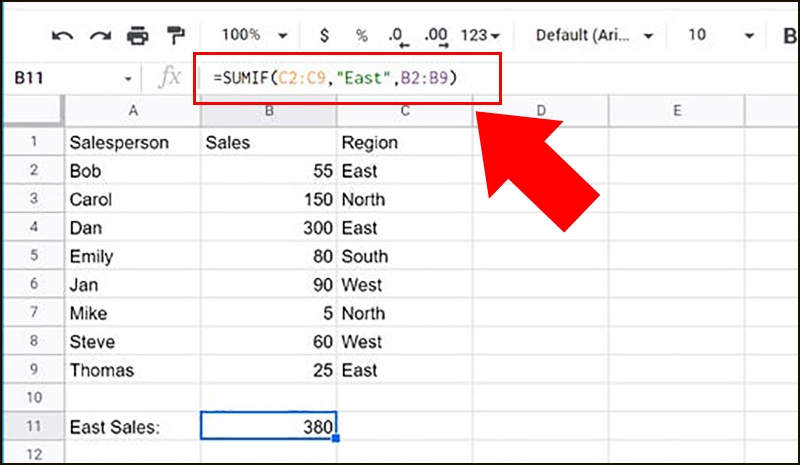Select the Paint format roller tool
The height and width of the screenshot is (465, 800).
click(173, 36)
